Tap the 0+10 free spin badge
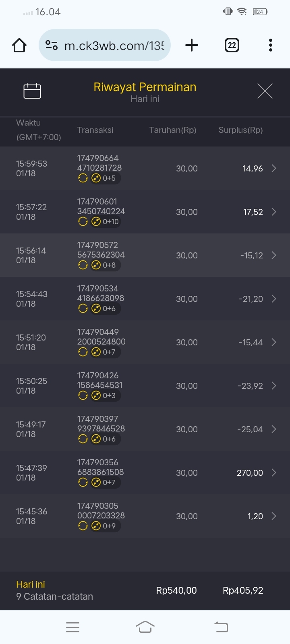Viewport: 290px width, 644px height. point(106,222)
